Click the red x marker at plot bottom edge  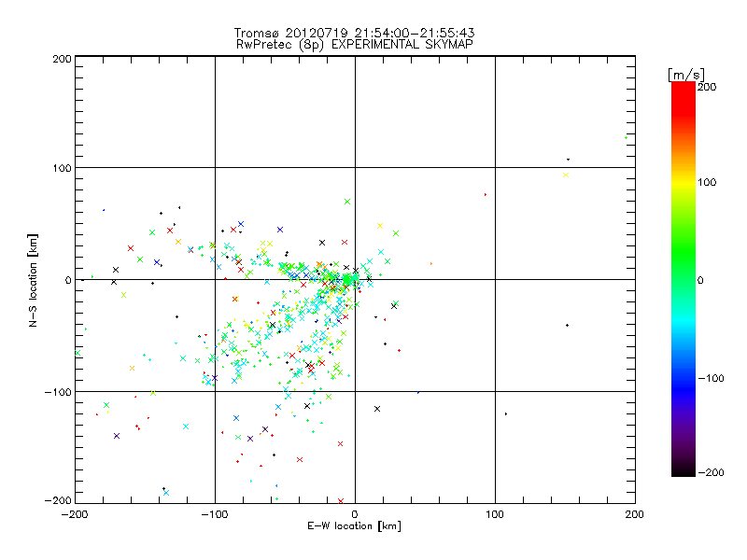click(x=341, y=501)
